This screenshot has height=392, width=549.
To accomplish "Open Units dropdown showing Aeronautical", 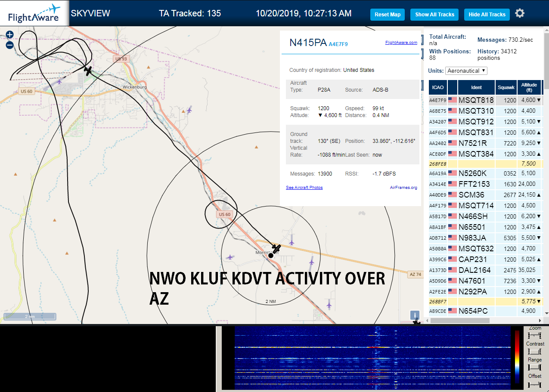I will coord(466,71).
